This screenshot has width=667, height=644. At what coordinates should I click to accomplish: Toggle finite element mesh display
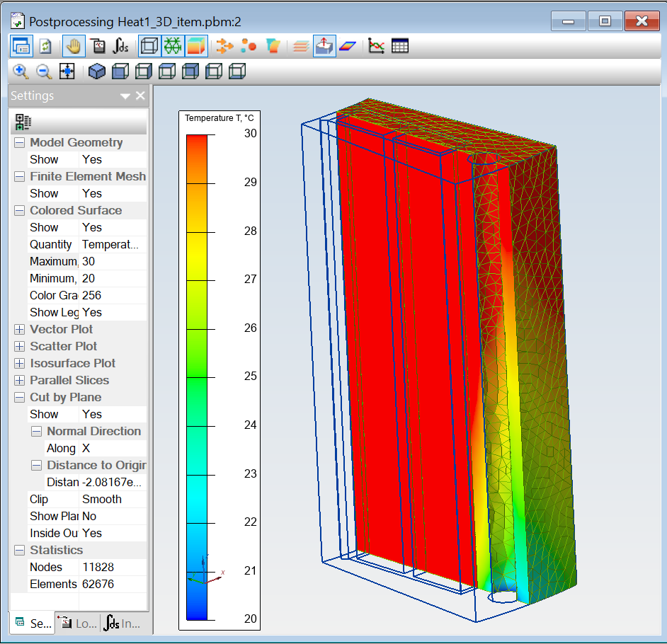[173, 46]
